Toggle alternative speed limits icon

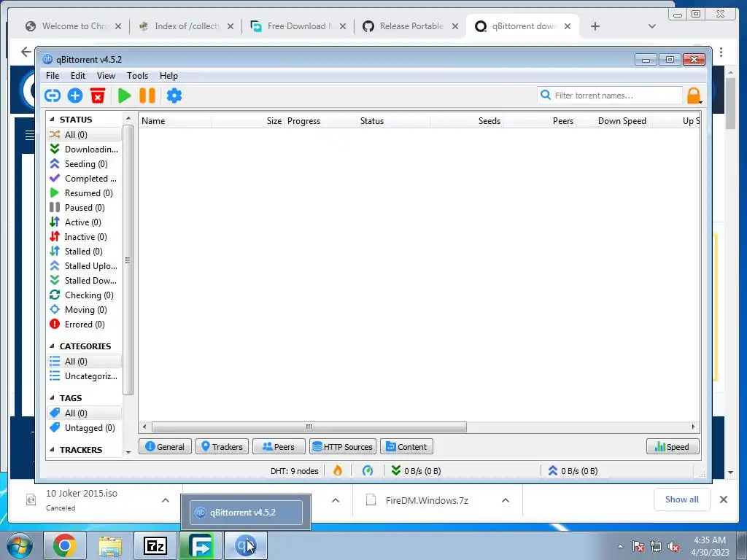tap(368, 471)
